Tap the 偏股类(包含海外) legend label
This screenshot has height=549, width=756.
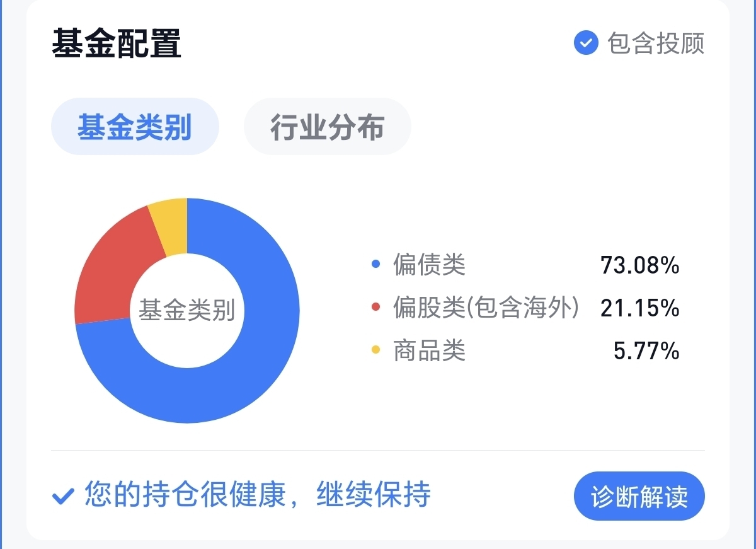[x=486, y=307]
